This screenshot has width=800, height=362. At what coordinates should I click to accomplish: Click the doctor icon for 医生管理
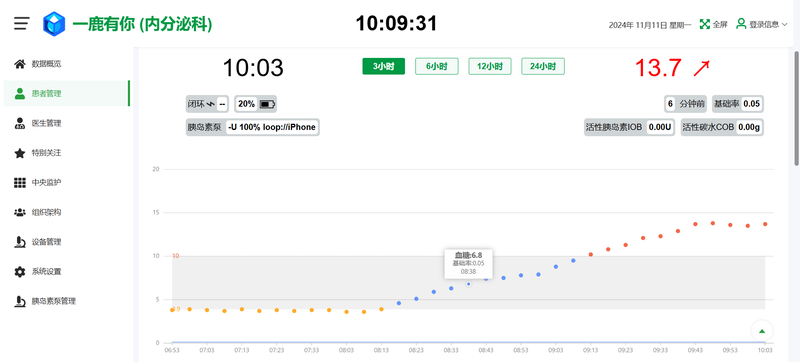point(20,123)
